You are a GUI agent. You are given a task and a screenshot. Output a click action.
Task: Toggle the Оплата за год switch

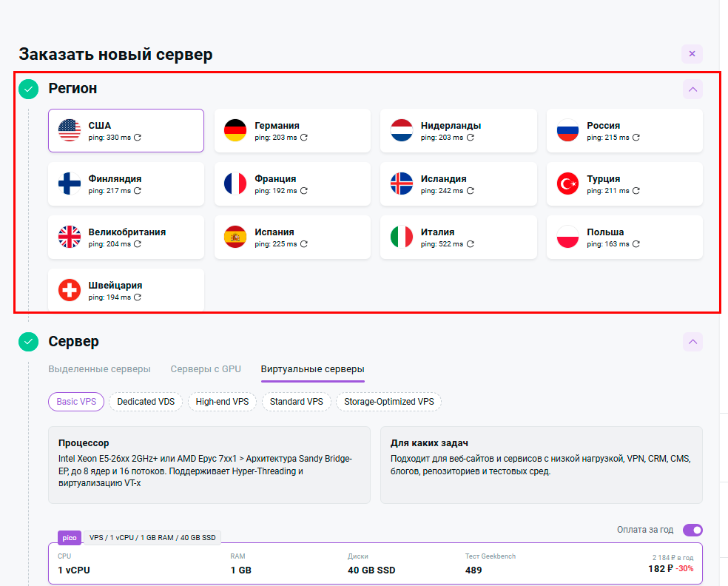point(692,530)
